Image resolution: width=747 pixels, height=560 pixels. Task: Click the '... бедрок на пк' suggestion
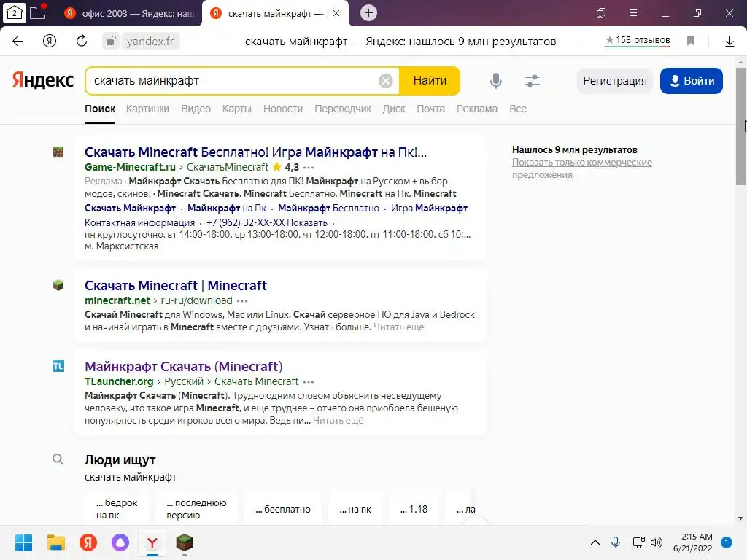(x=117, y=509)
